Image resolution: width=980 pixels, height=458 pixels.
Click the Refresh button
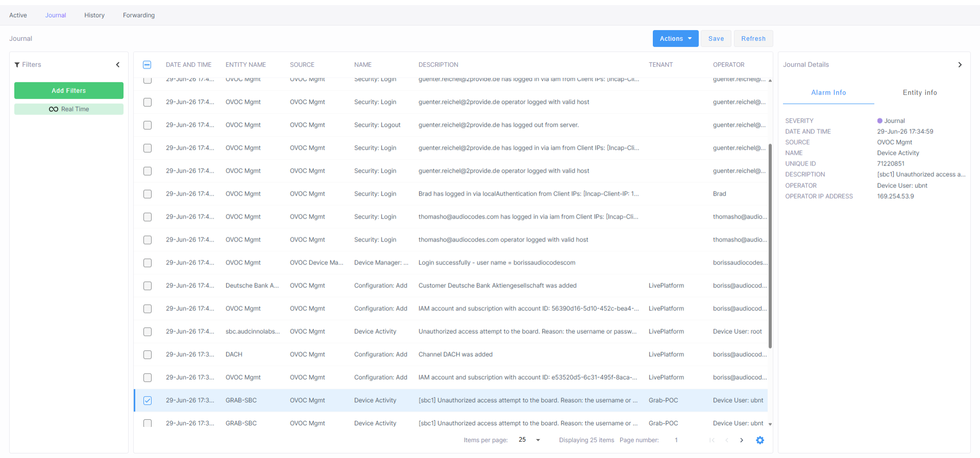click(753, 39)
